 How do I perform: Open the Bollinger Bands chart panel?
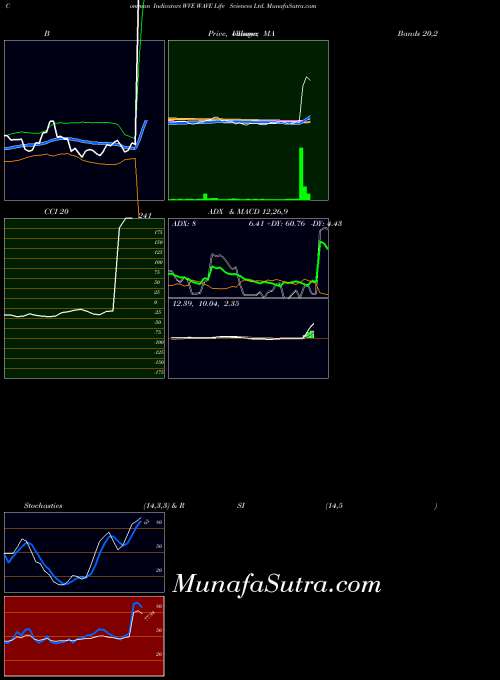[85, 121]
